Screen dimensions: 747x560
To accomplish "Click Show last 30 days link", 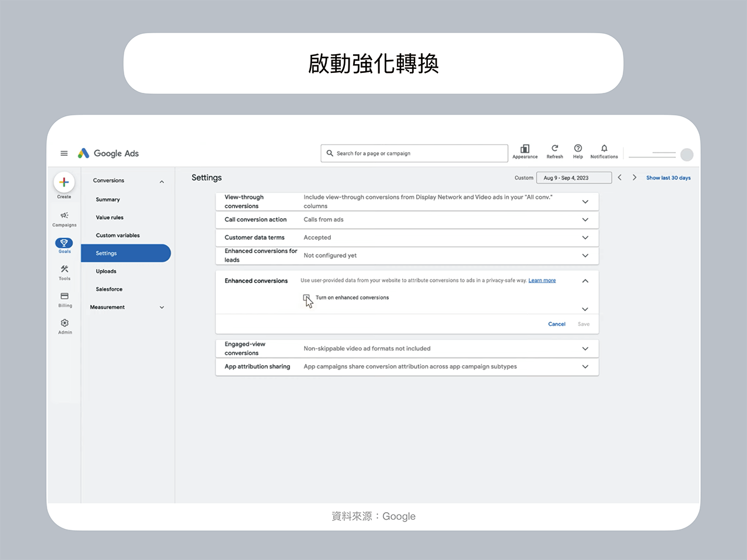I will tap(668, 178).
